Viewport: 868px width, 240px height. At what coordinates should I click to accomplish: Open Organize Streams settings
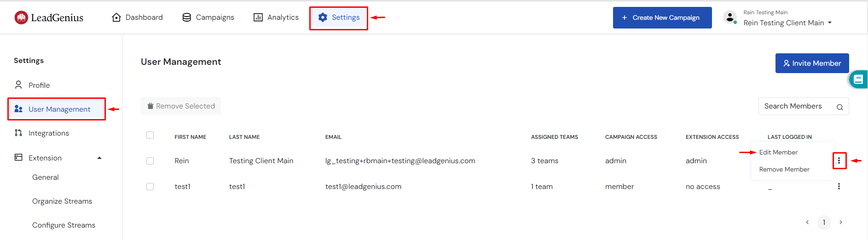62,201
